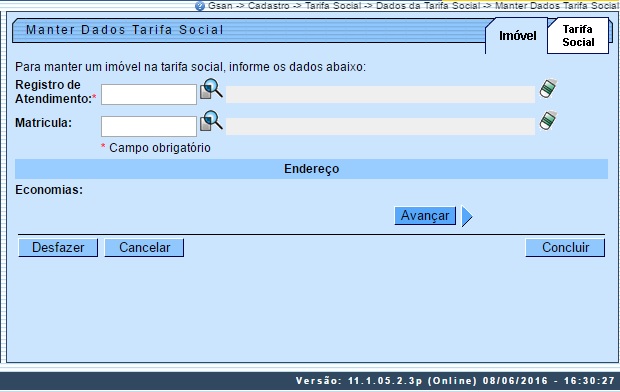Click the Versão status bar text
The height and width of the screenshot is (392, 620).
455,381
